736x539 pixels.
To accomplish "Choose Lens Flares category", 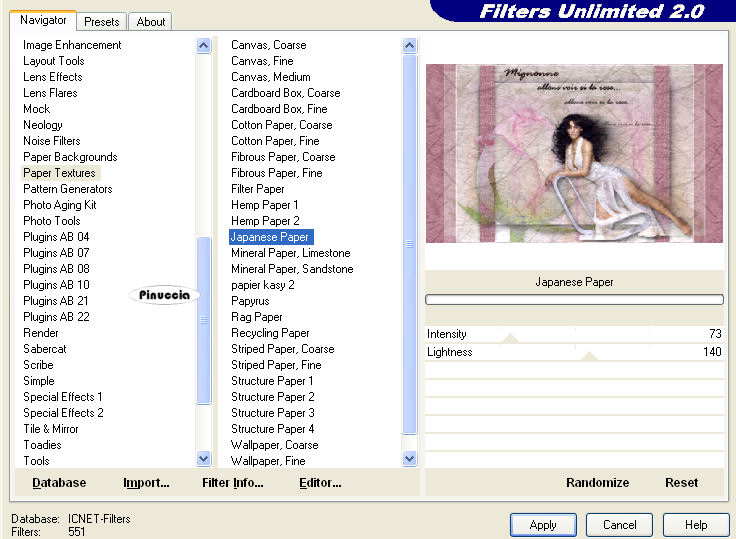I will tap(50, 93).
